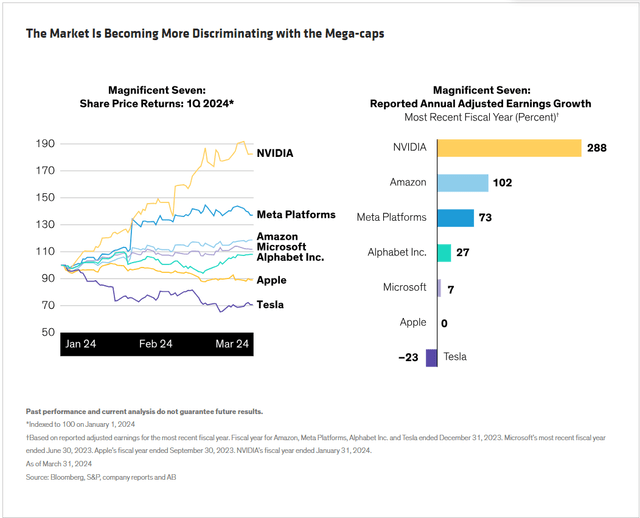The width and height of the screenshot is (640, 518).
Task: Click the teal Alphabet Inc. earnings bar
Action: coord(444,253)
